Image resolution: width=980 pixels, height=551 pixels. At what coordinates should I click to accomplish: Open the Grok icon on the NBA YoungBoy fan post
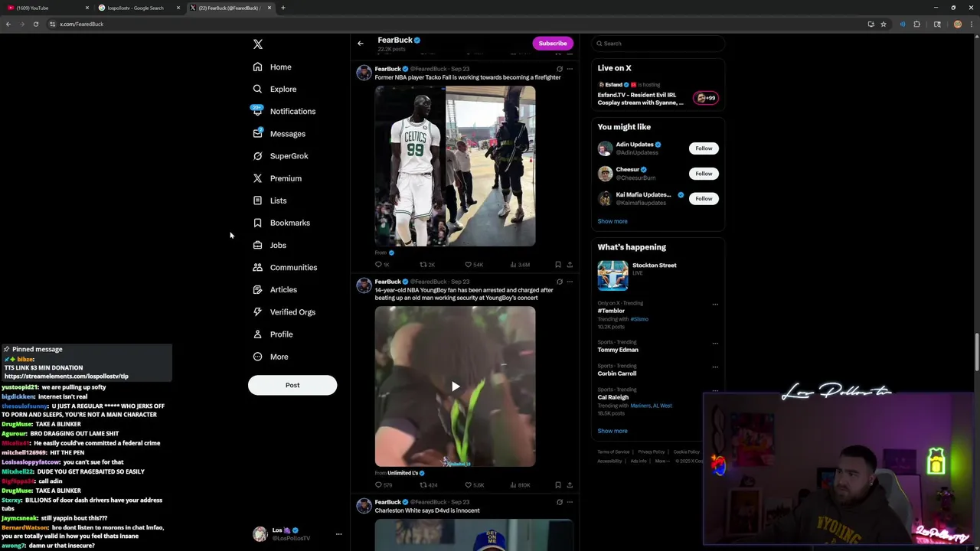pos(560,282)
